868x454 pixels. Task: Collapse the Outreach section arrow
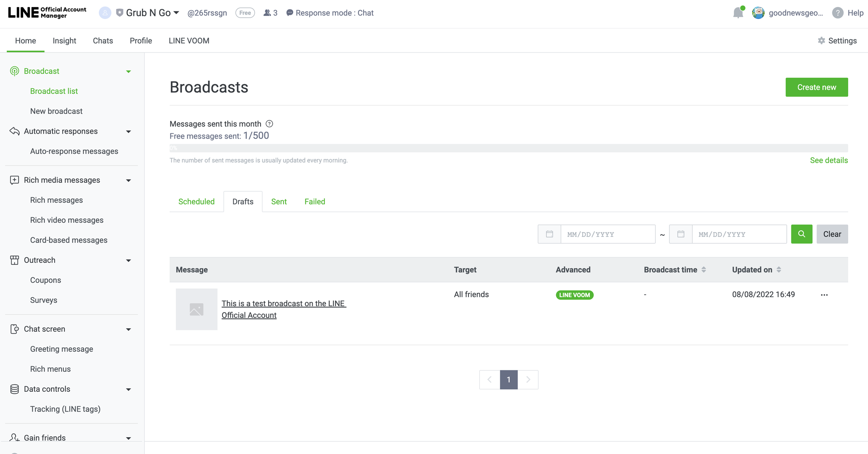pos(128,261)
